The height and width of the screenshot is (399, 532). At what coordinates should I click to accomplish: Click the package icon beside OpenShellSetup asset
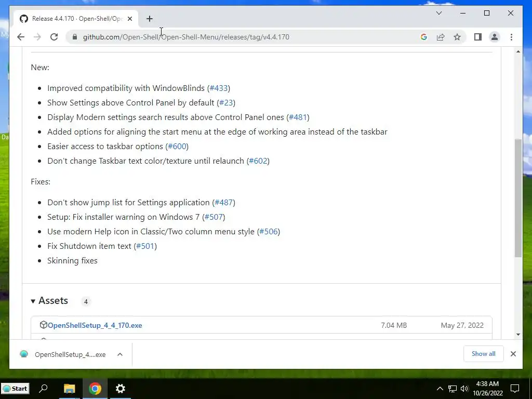pos(44,325)
